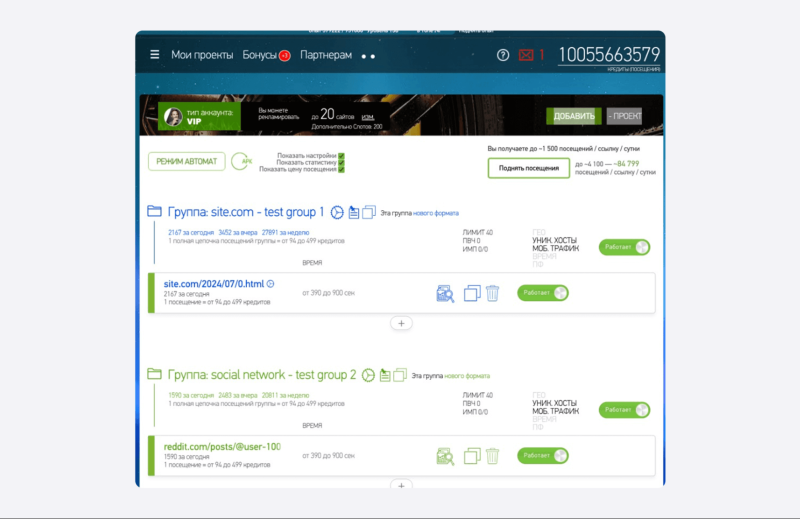Copy the reddit.com/posts/@user-100 link using duplicate icon
This screenshot has width=800, height=519.
(473, 456)
